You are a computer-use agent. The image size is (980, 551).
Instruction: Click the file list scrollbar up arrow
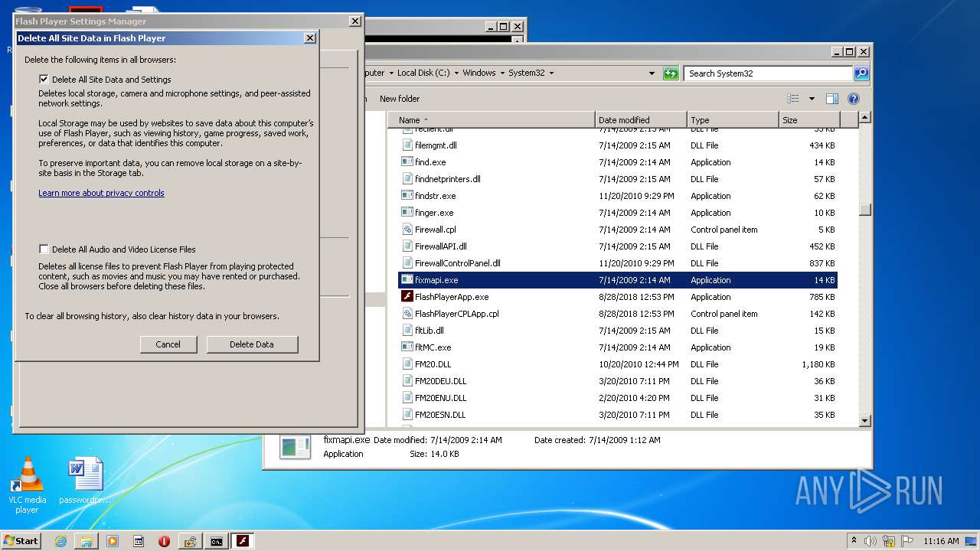tap(865, 118)
